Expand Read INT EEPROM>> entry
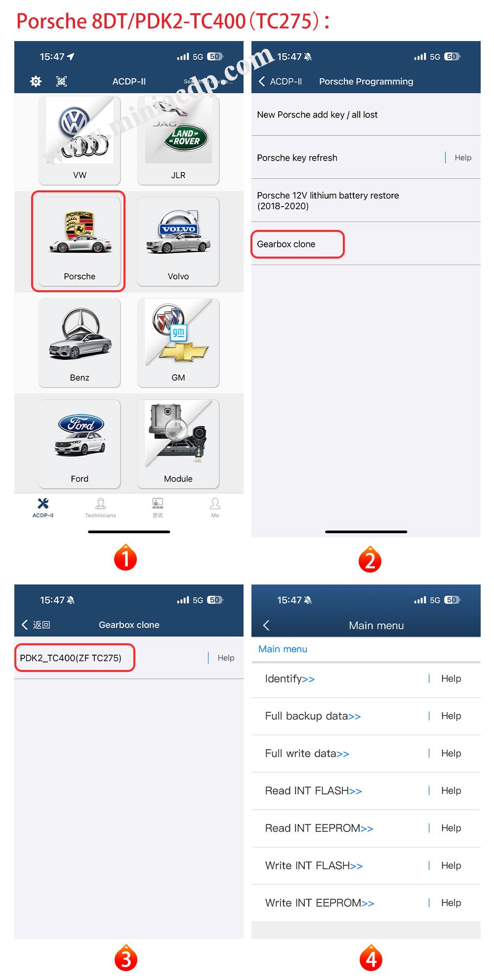The image size is (494, 980). click(319, 828)
